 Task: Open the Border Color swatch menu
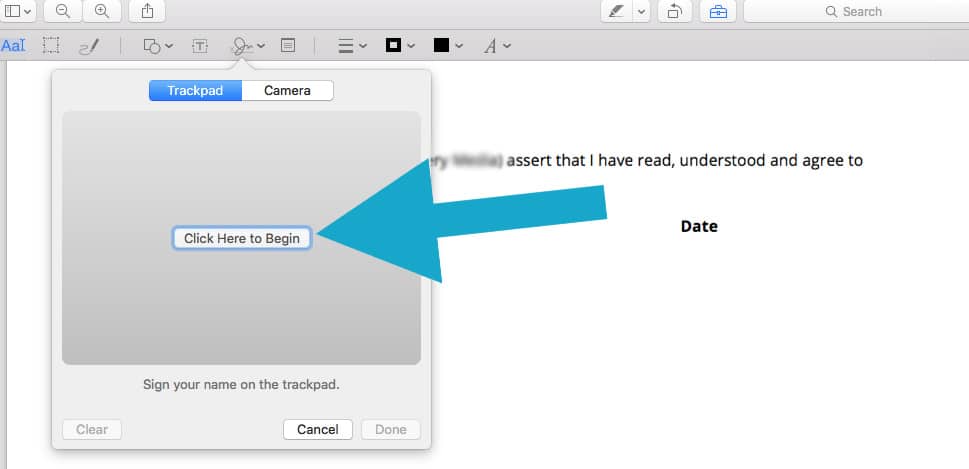click(x=400, y=46)
